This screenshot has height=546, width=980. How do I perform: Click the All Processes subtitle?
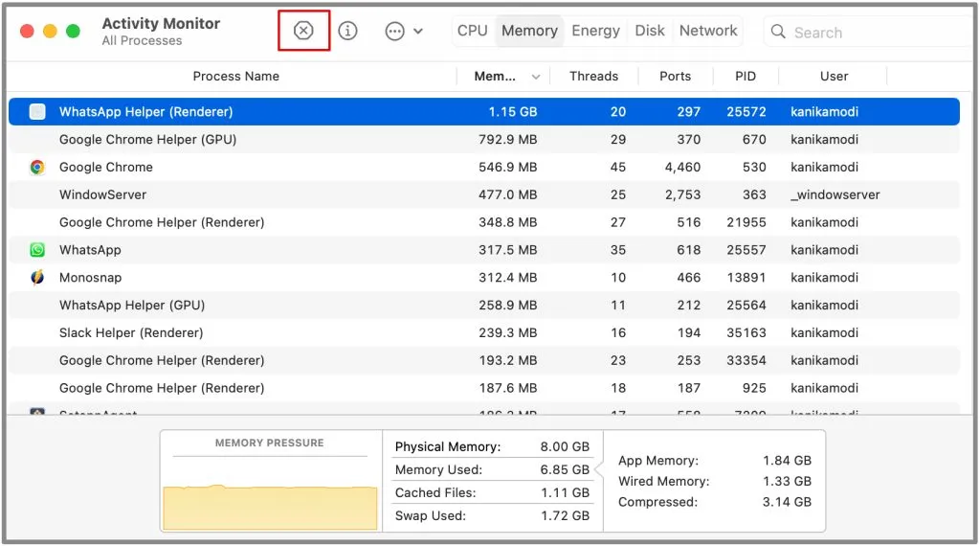point(142,40)
